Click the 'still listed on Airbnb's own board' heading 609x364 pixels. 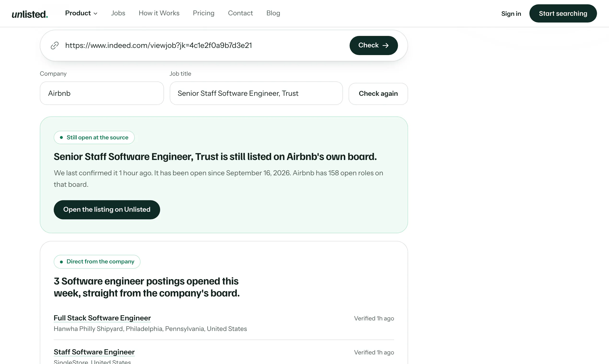[x=215, y=157]
